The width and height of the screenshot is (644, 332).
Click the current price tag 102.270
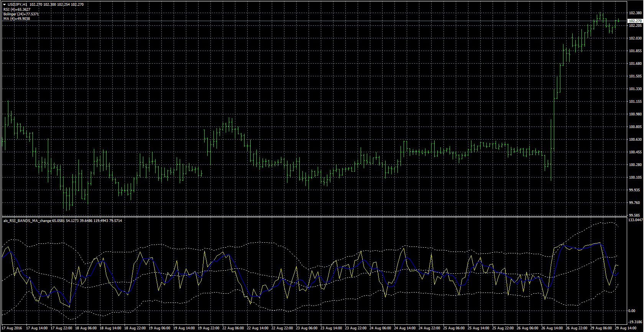635,21
